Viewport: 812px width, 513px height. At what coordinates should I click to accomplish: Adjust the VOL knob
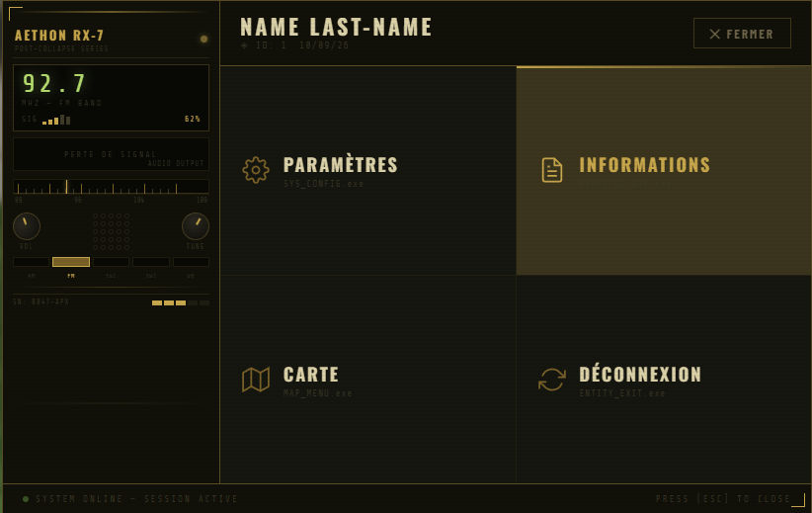coord(27,226)
